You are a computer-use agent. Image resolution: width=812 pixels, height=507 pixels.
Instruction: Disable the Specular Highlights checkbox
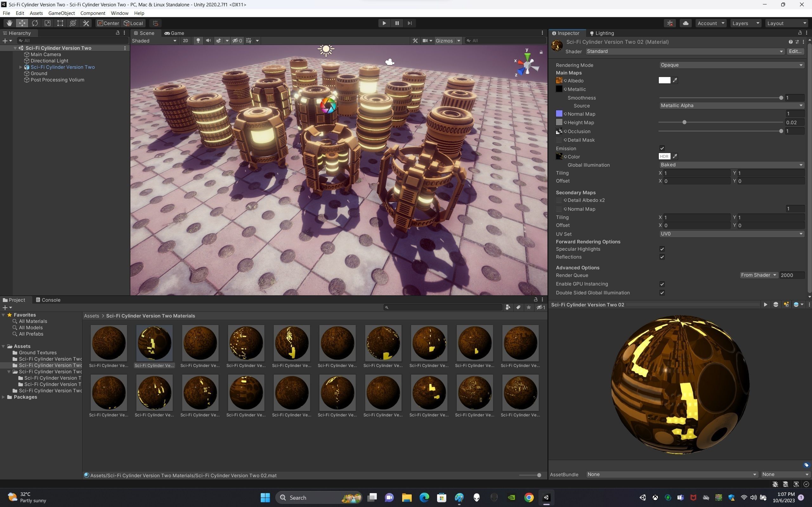(662, 249)
